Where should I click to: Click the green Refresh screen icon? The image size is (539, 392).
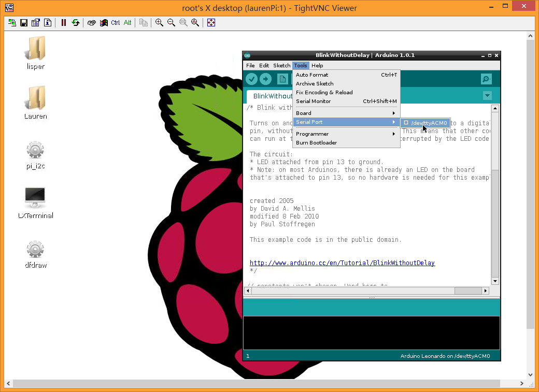coord(76,23)
